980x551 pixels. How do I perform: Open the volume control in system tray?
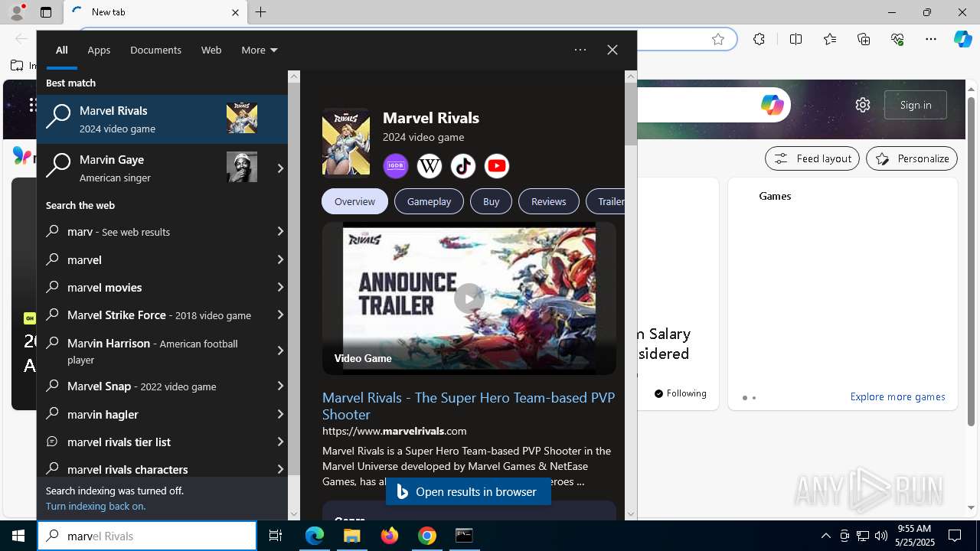(x=881, y=536)
